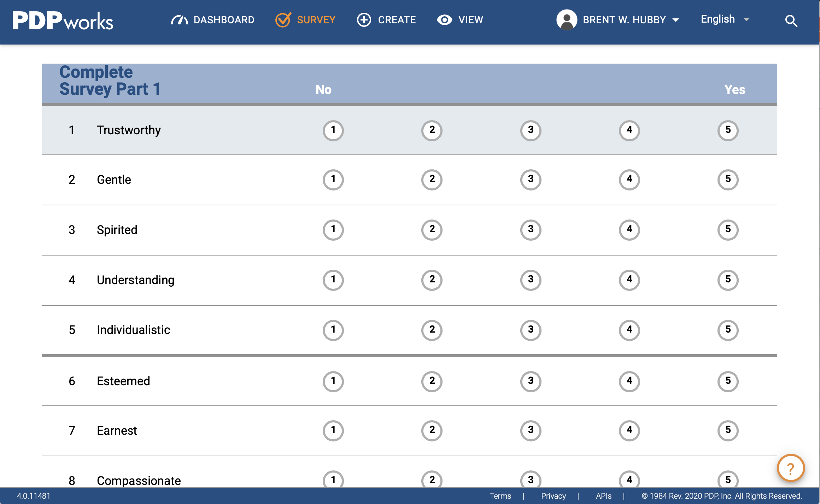Click the Dashboard gauge icon
820x504 pixels.
[179, 20]
